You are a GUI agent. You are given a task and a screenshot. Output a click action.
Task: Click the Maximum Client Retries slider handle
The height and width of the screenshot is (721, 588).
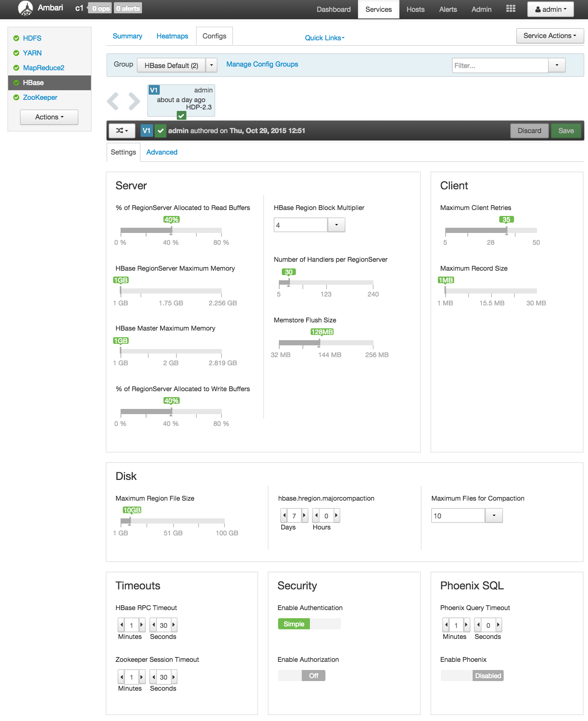[x=507, y=230]
